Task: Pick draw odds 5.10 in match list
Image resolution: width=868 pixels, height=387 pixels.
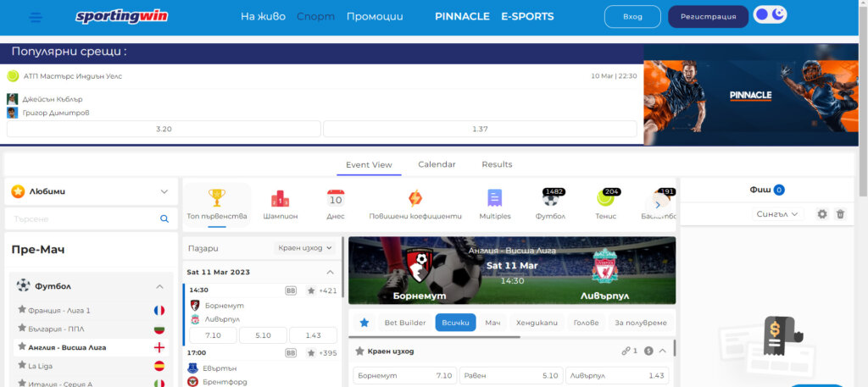Action: pos(263,335)
